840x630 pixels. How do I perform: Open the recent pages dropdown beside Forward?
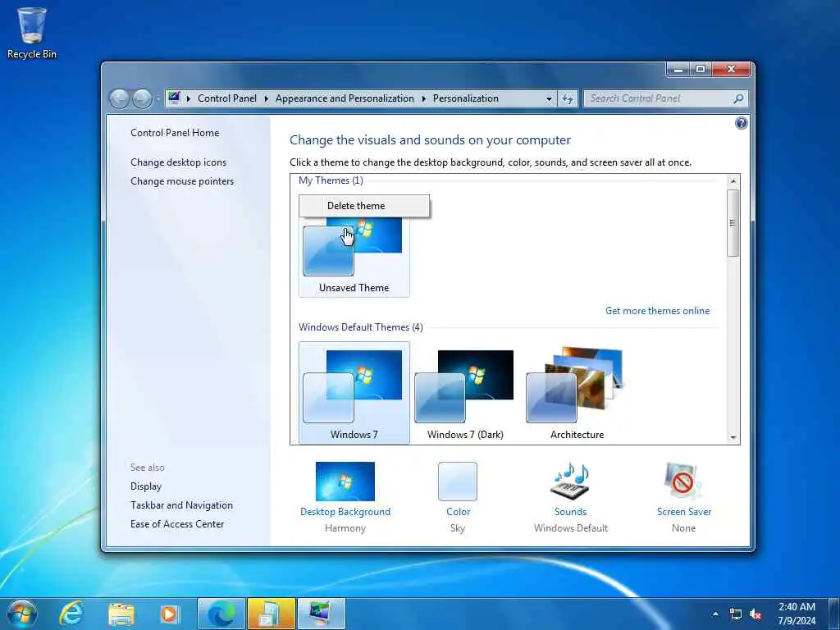point(157,99)
